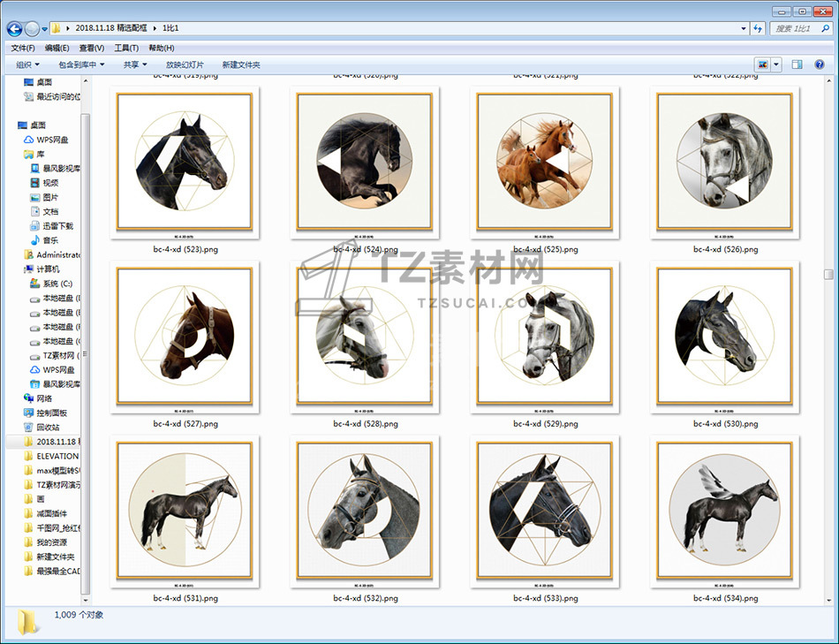Click the Forward navigation arrow

pos(32,29)
